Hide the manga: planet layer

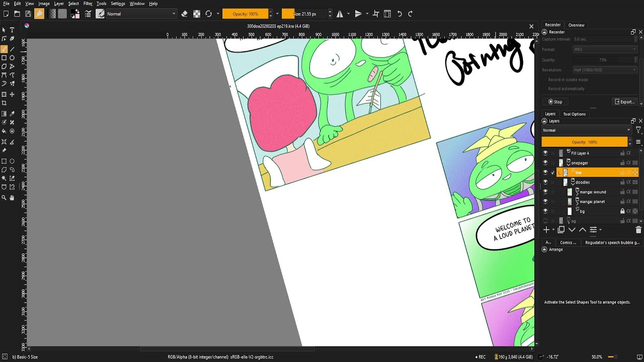click(545, 202)
